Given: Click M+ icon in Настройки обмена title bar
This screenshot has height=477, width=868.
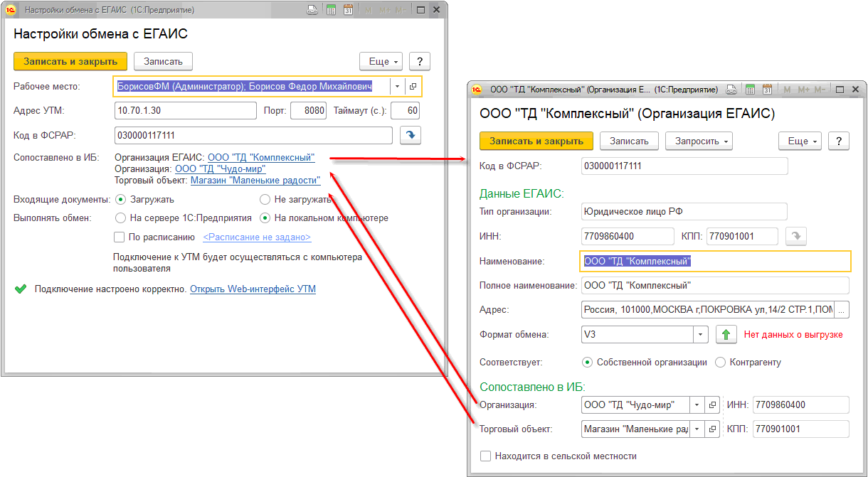Looking at the screenshot, I should pos(385,11).
